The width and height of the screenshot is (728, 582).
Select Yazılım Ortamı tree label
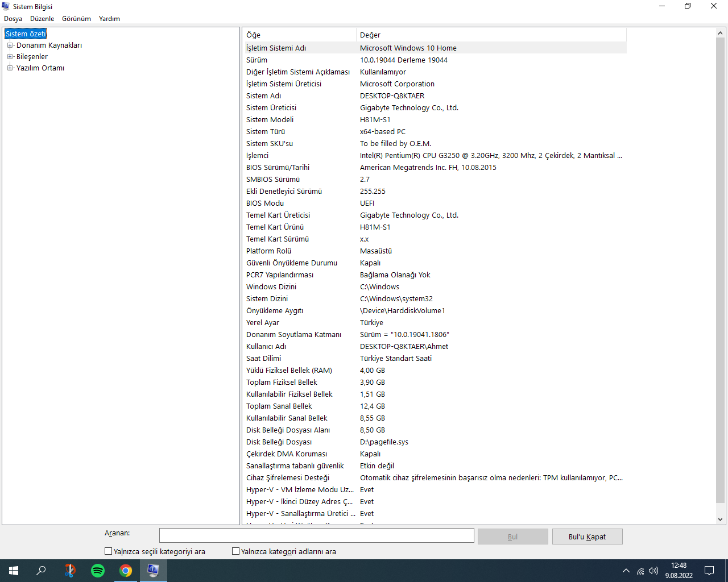[40, 68]
